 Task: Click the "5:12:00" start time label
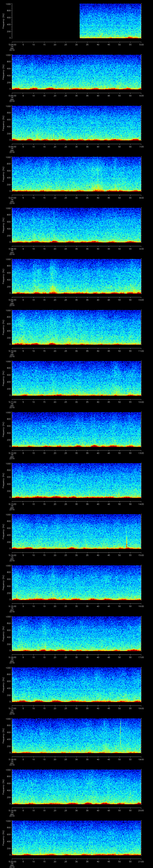coord(12,453)
